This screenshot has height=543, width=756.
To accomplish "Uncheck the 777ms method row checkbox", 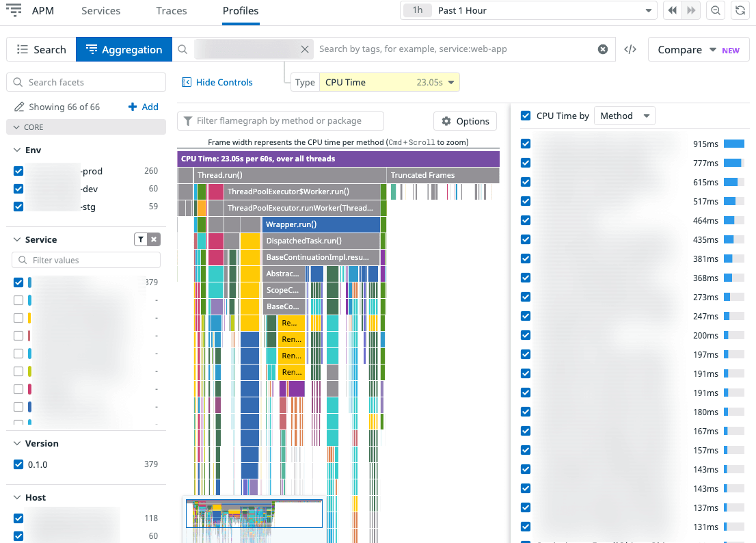I will pyautogui.click(x=526, y=163).
